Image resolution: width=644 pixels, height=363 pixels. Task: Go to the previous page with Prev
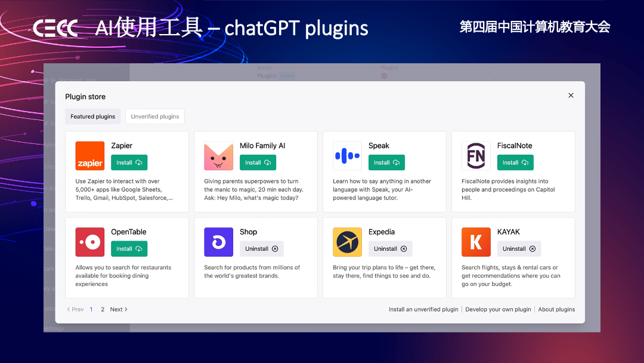[75, 309]
